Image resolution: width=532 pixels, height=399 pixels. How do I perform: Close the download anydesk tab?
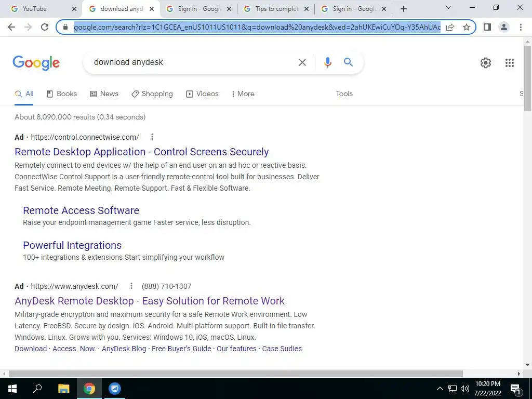pyautogui.click(x=152, y=9)
